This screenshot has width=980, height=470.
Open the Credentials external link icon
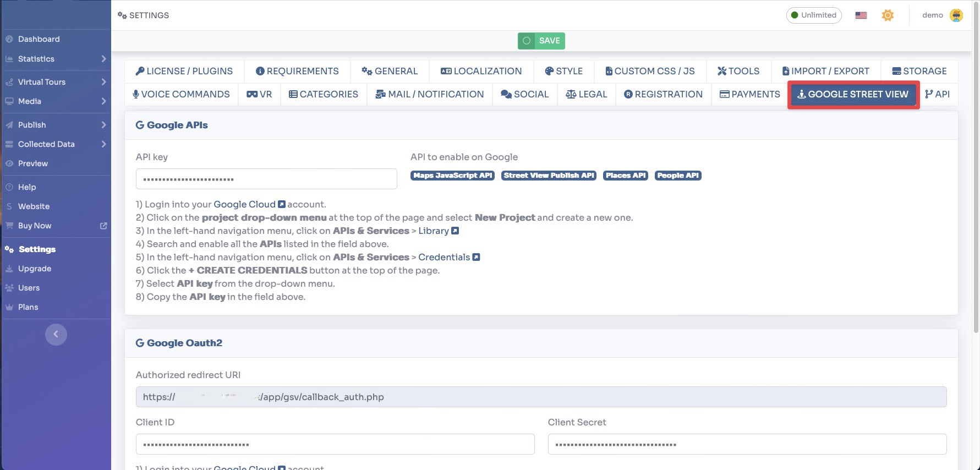476,257
